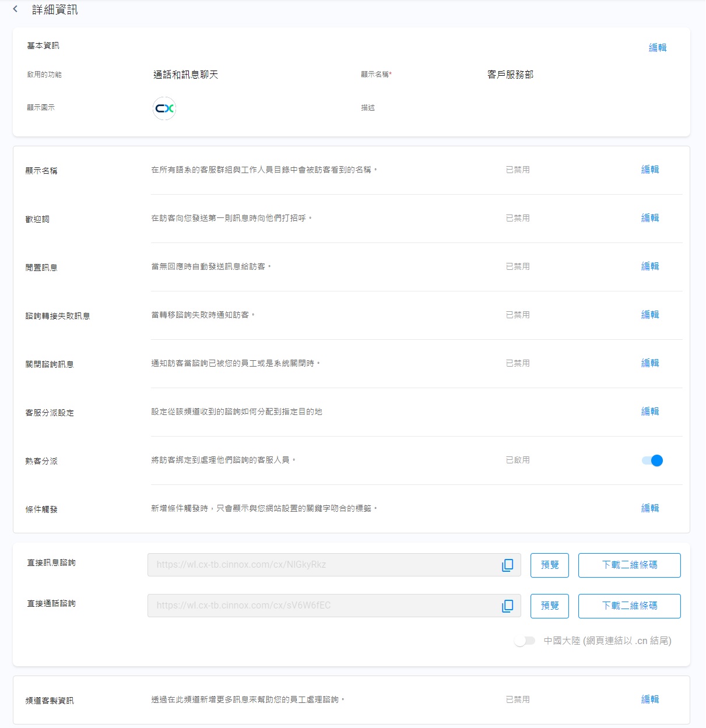
Task: Click the 熟客分派 row label
Action: coord(41,461)
